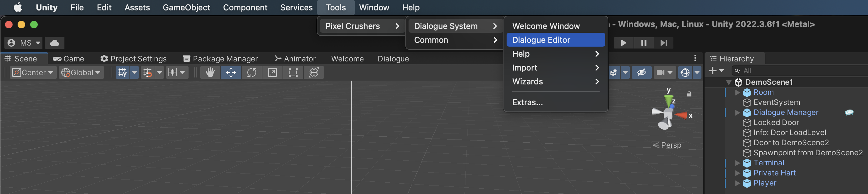
Task: Add new object in Hierarchy
Action: coord(716,71)
